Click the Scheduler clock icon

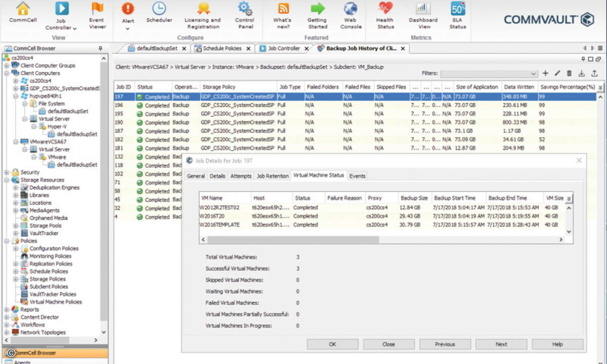pos(159,9)
